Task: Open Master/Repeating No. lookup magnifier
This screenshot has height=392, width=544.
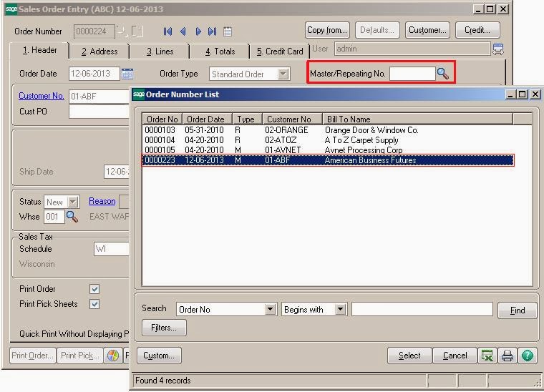Action: [443, 74]
